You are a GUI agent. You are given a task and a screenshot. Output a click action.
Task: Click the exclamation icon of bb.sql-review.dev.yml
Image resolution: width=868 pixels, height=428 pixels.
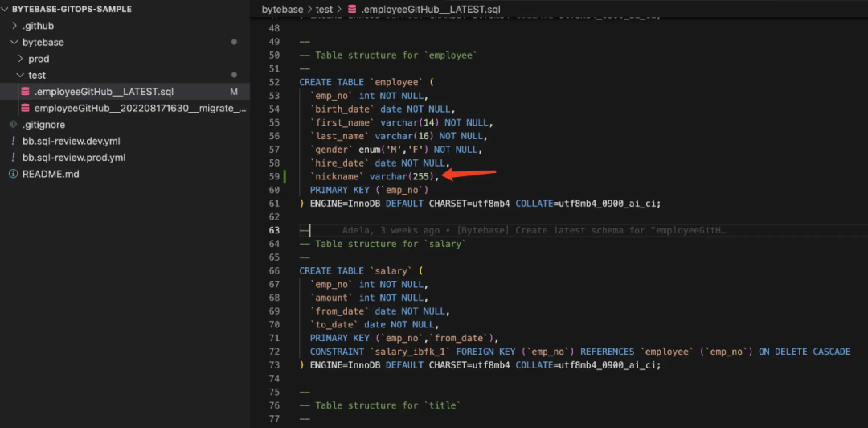[x=13, y=141]
